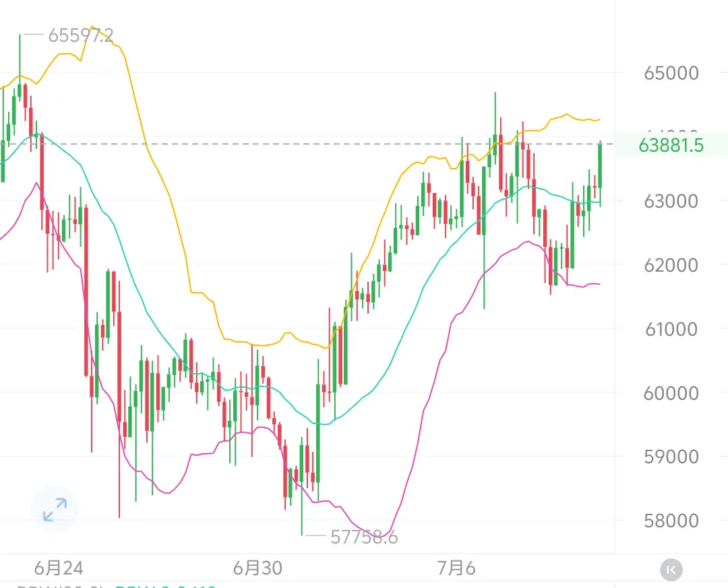Click the 65597.2 high price marker
The height and width of the screenshot is (588, 728).
81,35
